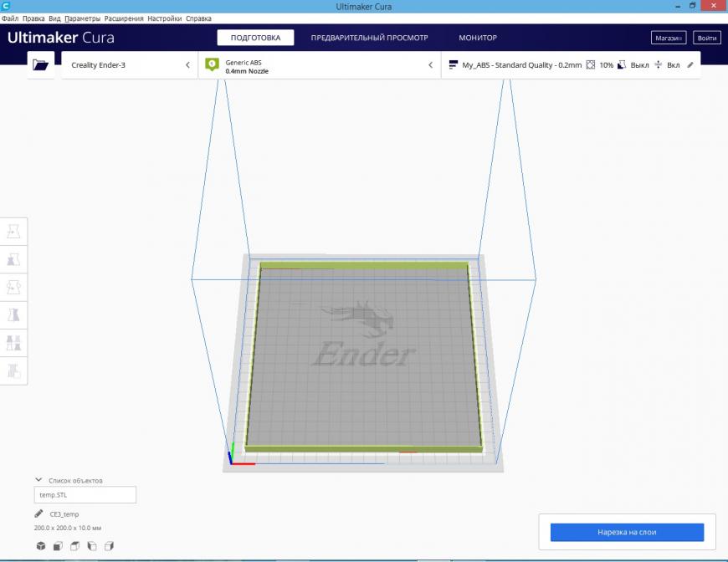The width and height of the screenshot is (728, 562).
Task: Open the Правка menu
Action: [x=33, y=18]
